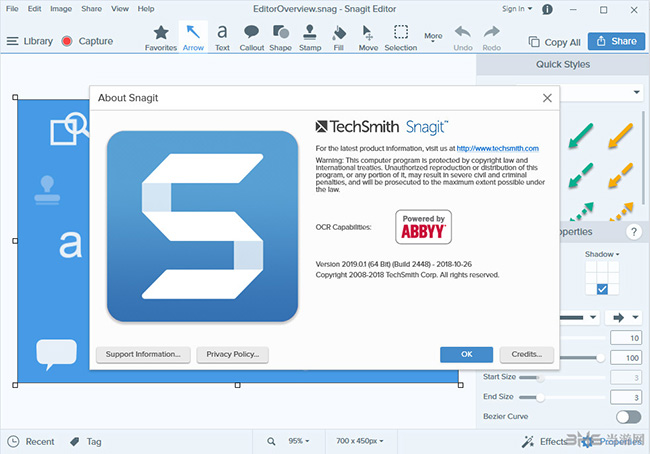Apply the orange dashed arrow style
This screenshot has height=454, width=650.
(621, 175)
